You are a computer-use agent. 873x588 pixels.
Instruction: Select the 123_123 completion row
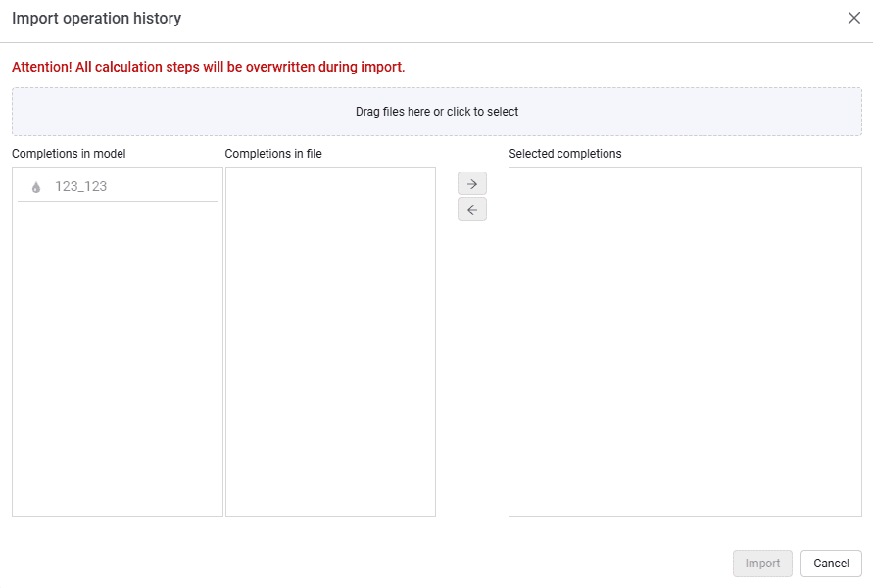pos(118,186)
